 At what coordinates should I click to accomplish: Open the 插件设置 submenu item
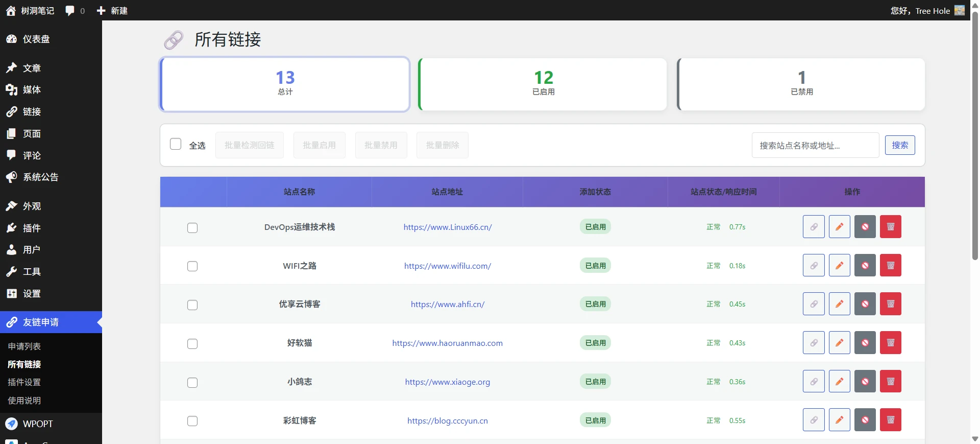point(24,382)
